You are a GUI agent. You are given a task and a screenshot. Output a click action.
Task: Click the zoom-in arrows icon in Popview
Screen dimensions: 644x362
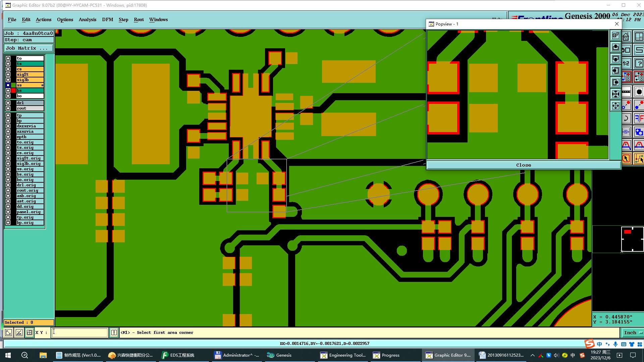point(615,94)
